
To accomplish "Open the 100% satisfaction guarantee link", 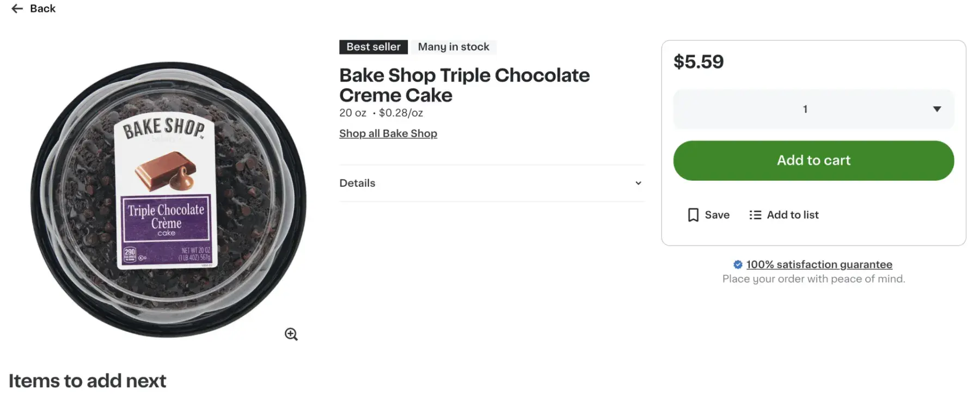I will 819,265.
